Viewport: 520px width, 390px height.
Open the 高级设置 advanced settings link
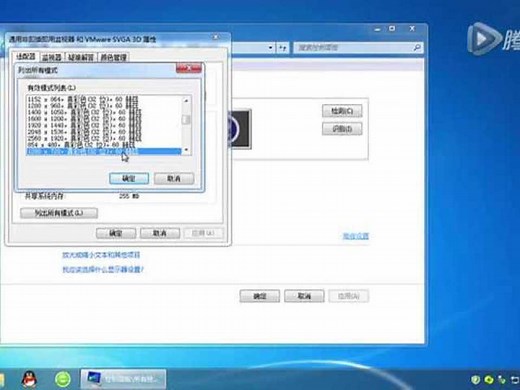coord(356,236)
